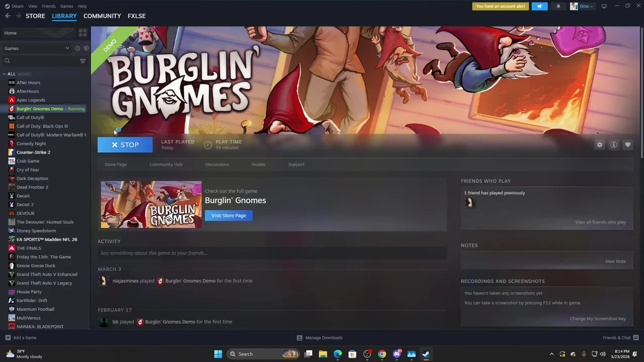
Task: Open Microsoft Edge from taskbar
Action: (338, 354)
